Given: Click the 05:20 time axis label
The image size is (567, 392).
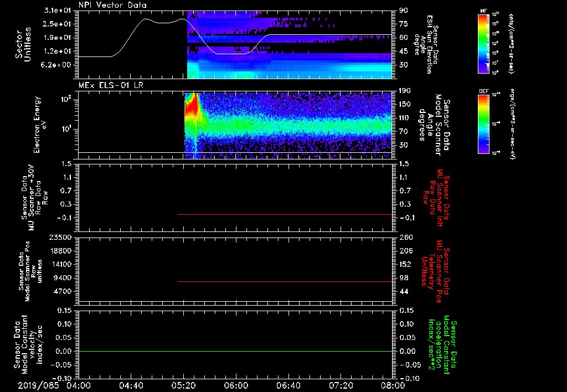Looking at the screenshot, I should tap(183, 385).
